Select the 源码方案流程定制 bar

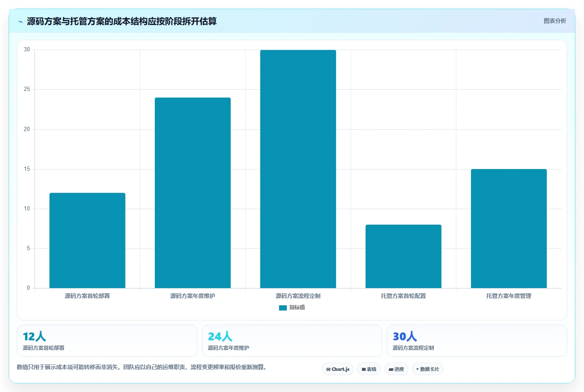pyautogui.click(x=298, y=169)
